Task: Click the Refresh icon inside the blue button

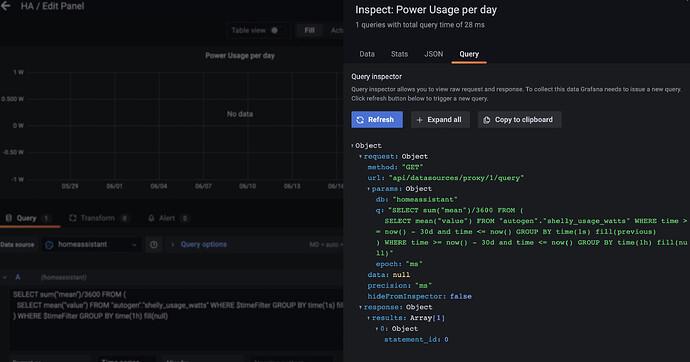Action: tap(360, 120)
